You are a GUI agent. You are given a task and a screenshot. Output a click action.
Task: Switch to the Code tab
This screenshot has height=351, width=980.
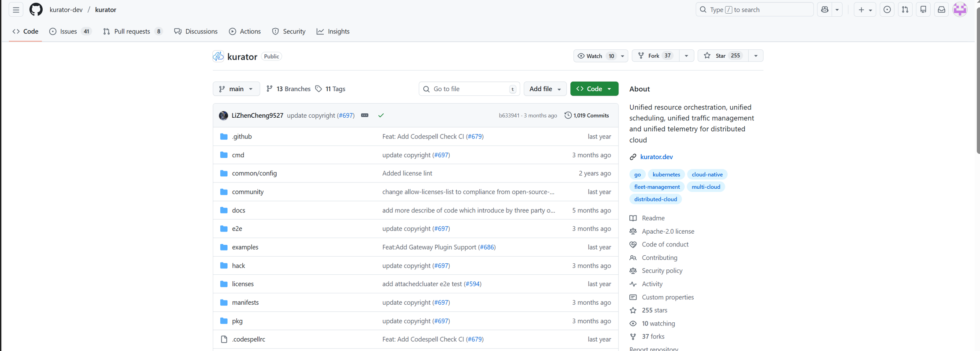pyautogui.click(x=26, y=32)
